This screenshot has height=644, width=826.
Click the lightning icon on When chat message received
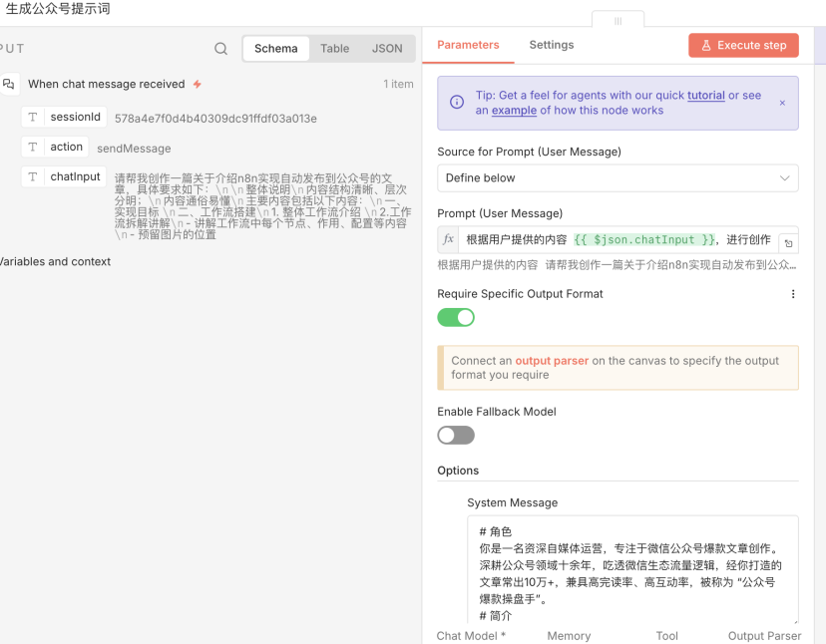tap(197, 84)
